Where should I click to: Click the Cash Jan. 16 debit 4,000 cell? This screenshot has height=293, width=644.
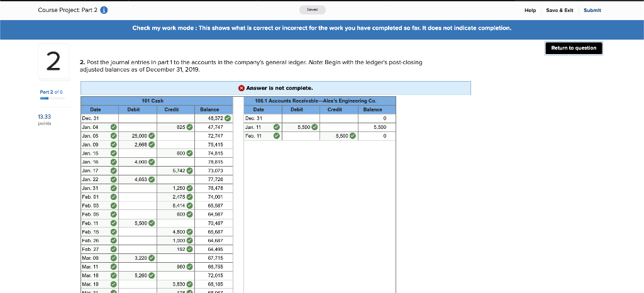click(x=138, y=162)
